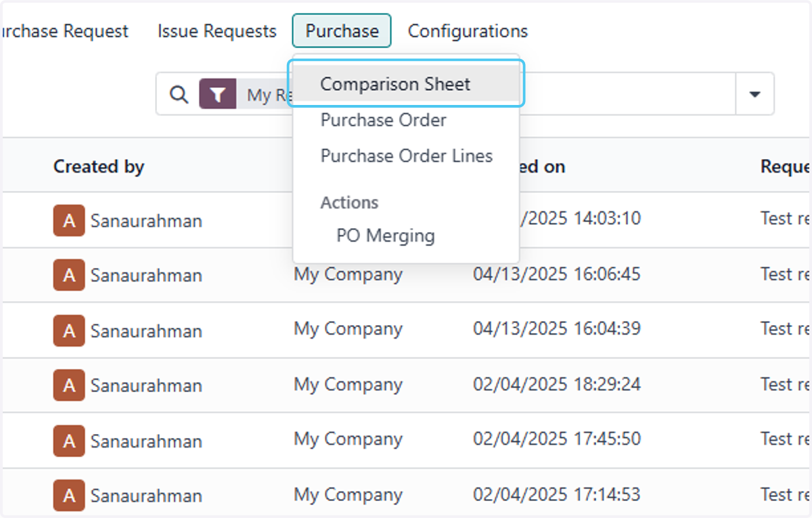Viewport: 812px width, 518px height.
Task: Choose Purchase Order menu entry
Action: tap(384, 120)
